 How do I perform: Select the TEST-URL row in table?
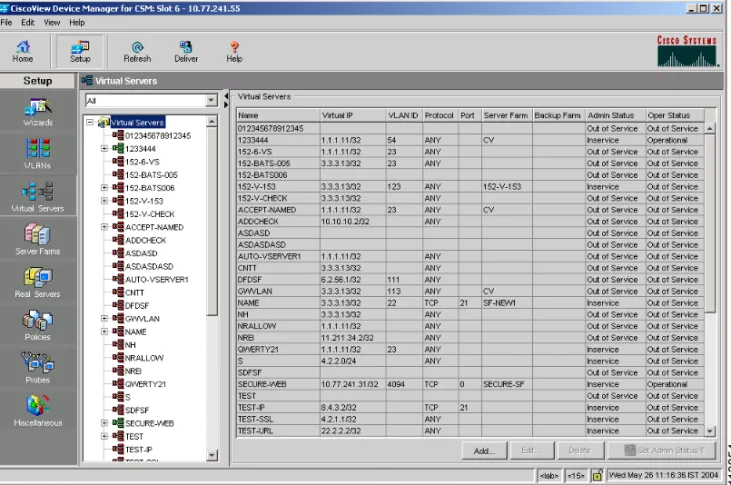point(470,431)
